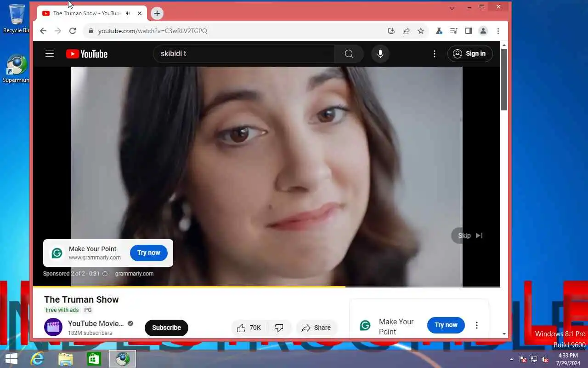Click scrollbar down arrow
Viewport: 588px width, 368px height.
[x=504, y=334]
